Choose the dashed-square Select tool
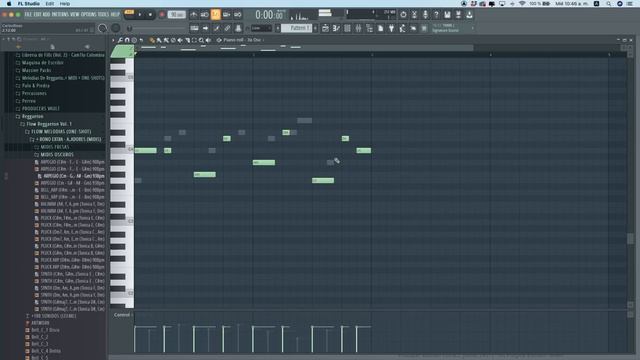This screenshot has height=360, width=640. [x=194, y=40]
